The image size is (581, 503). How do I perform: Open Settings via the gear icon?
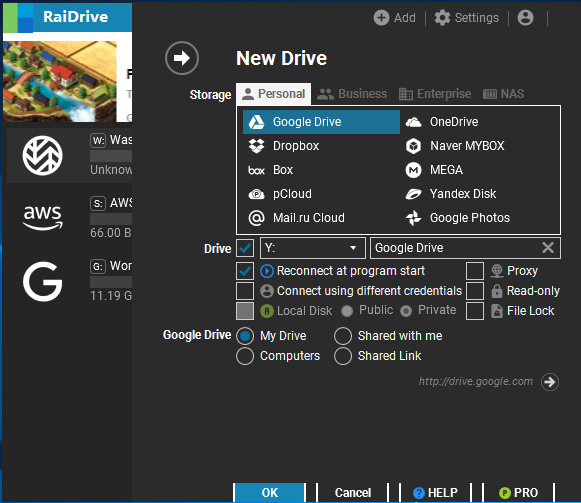pos(442,17)
